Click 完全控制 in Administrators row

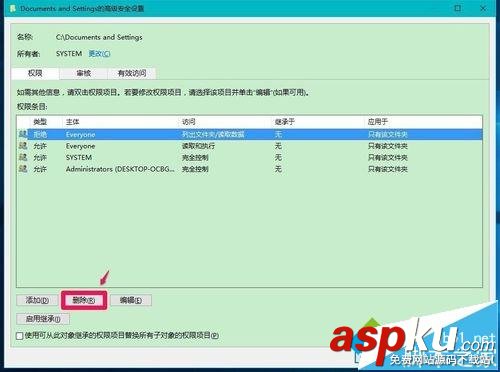point(195,169)
